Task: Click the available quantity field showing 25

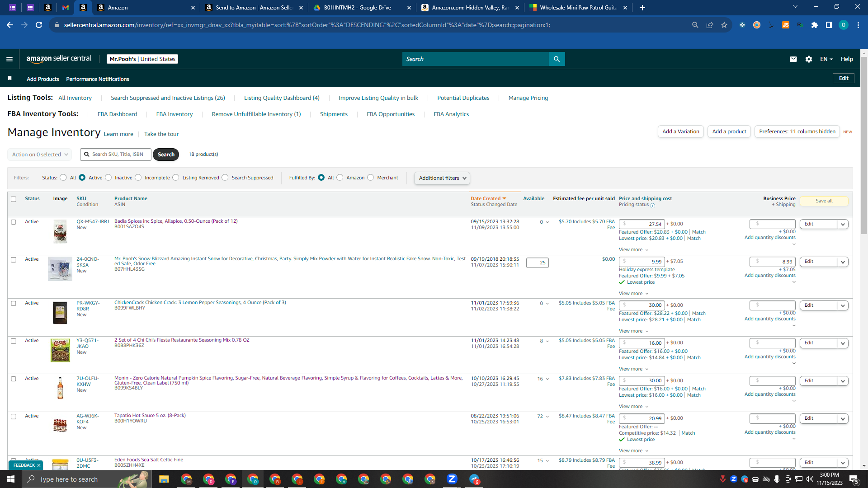Action: (538, 263)
